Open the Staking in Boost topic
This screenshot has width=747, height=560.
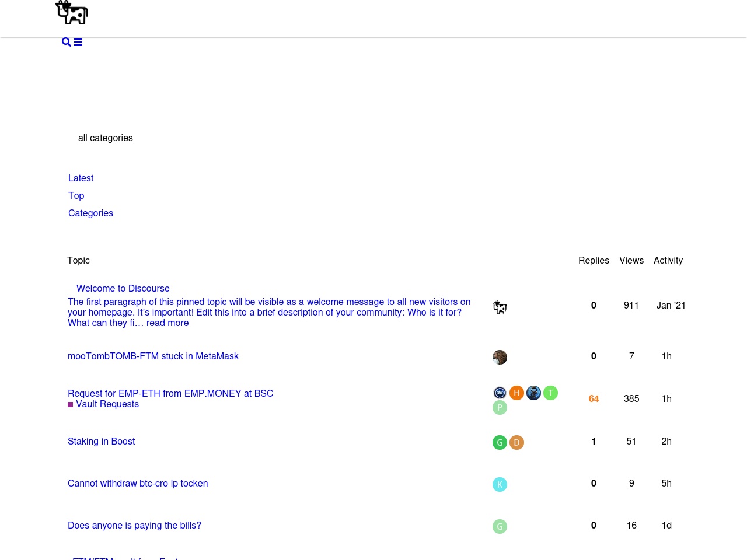tap(101, 442)
